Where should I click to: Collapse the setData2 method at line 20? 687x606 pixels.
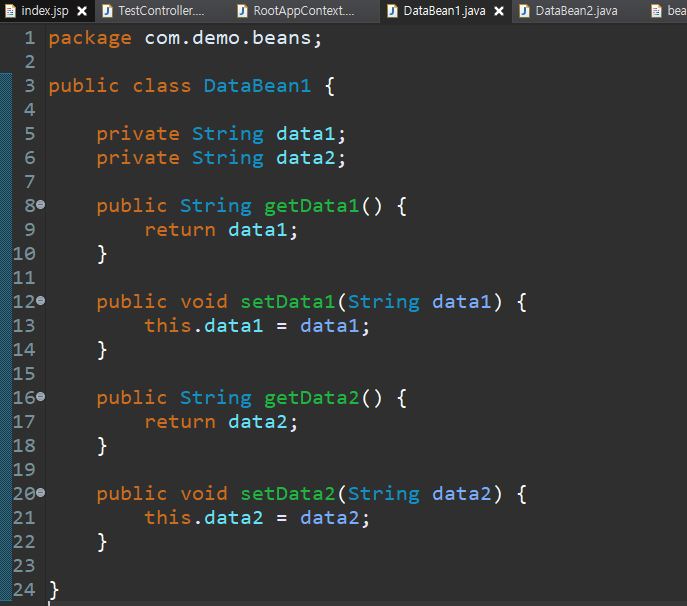[41, 493]
